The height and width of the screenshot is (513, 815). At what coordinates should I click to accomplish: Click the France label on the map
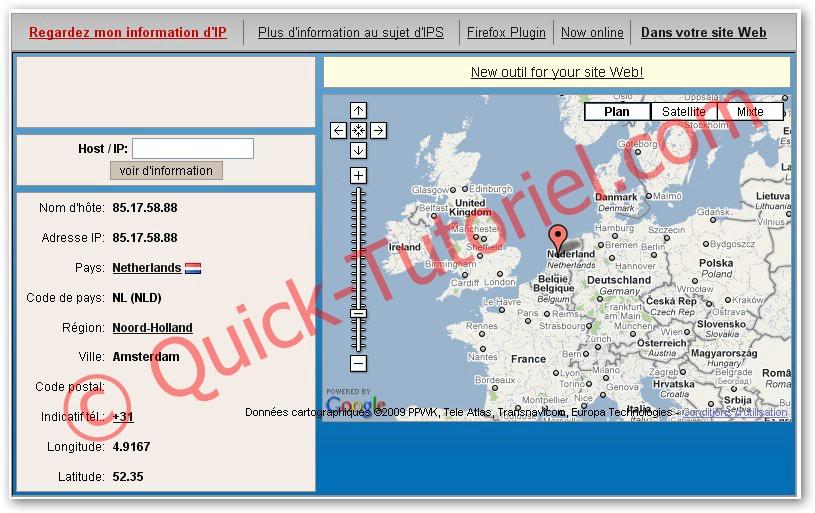(528, 359)
